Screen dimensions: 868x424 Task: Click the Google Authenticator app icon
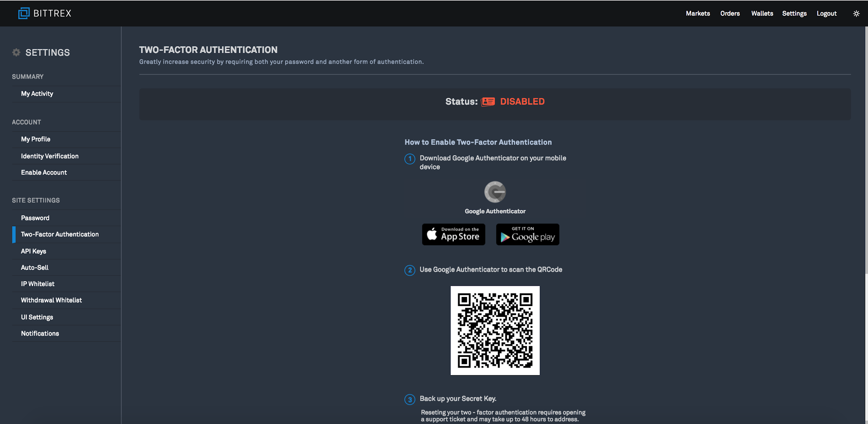pos(495,192)
